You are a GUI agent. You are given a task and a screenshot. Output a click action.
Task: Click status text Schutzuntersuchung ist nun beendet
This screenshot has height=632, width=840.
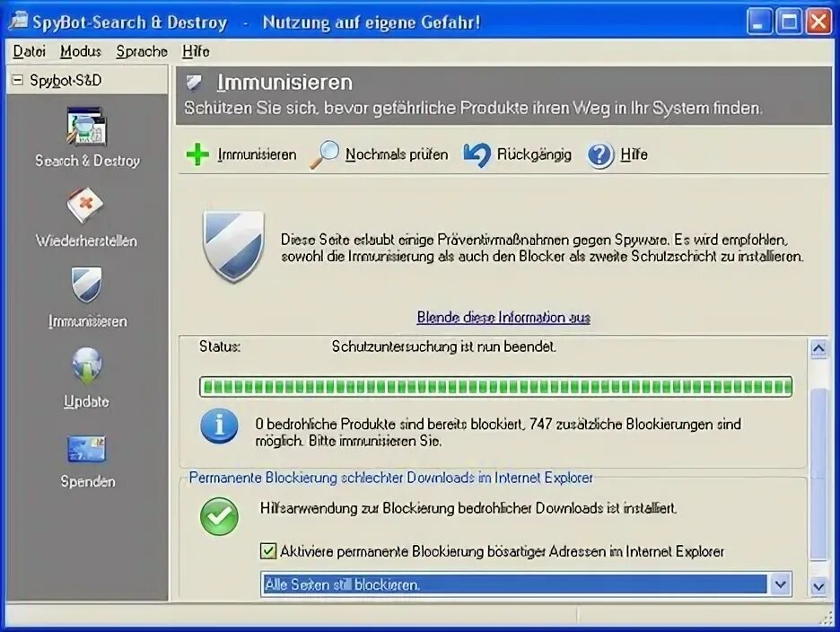(x=443, y=347)
